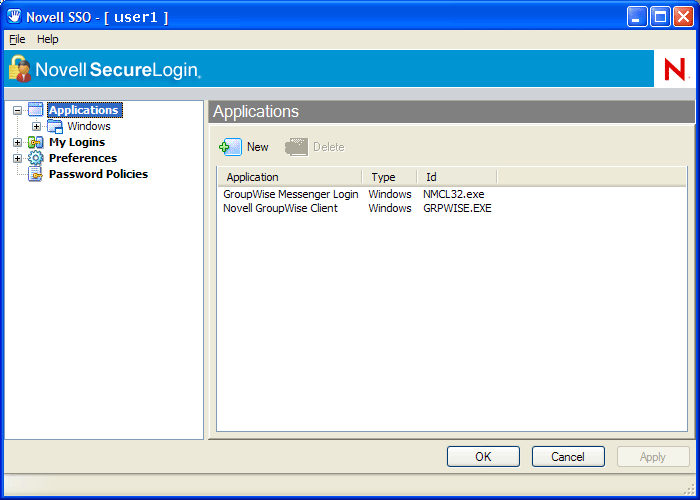This screenshot has height=500, width=700.
Task: Click the red Novell N logo
Action: [x=675, y=70]
